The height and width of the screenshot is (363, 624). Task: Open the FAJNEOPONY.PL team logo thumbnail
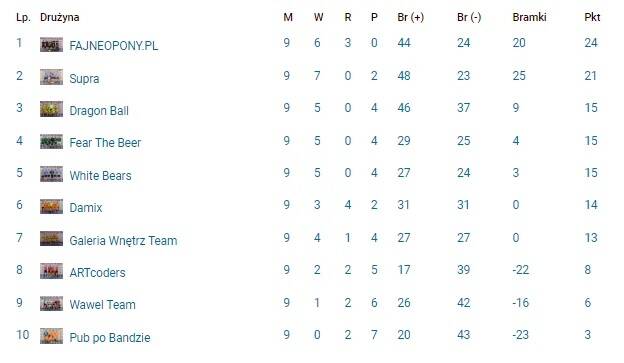pyautogui.click(x=51, y=45)
